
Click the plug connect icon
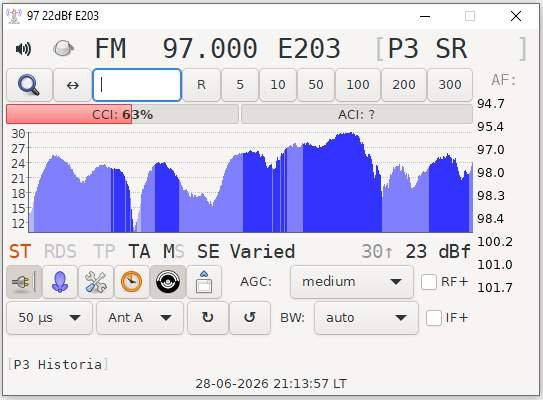coord(24,282)
